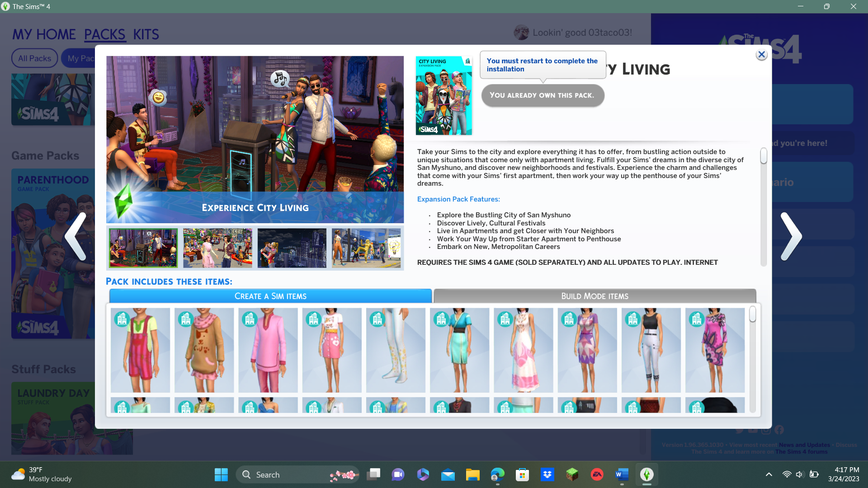This screenshot has height=488, width=868.
Task: Select child cat sweater with scarf item
Action: [204, 350]
